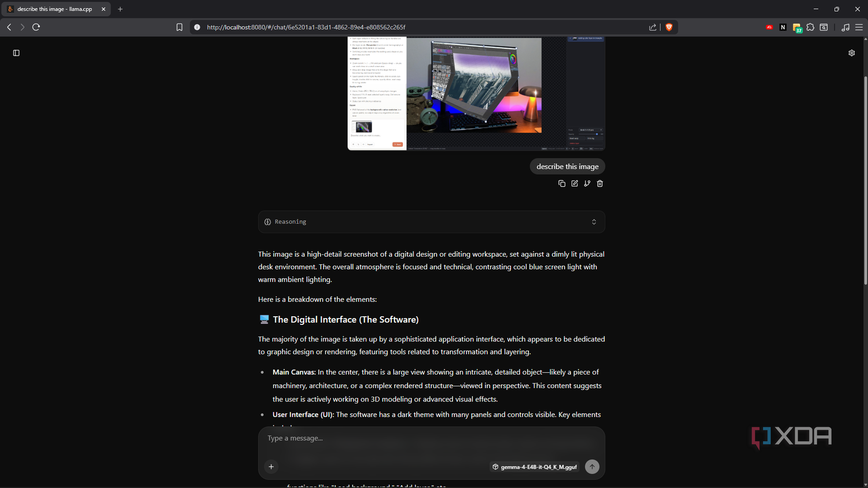Open the browser hamburger menu
The height and width of the screenshot is (488, 868).
click(859, 27)
